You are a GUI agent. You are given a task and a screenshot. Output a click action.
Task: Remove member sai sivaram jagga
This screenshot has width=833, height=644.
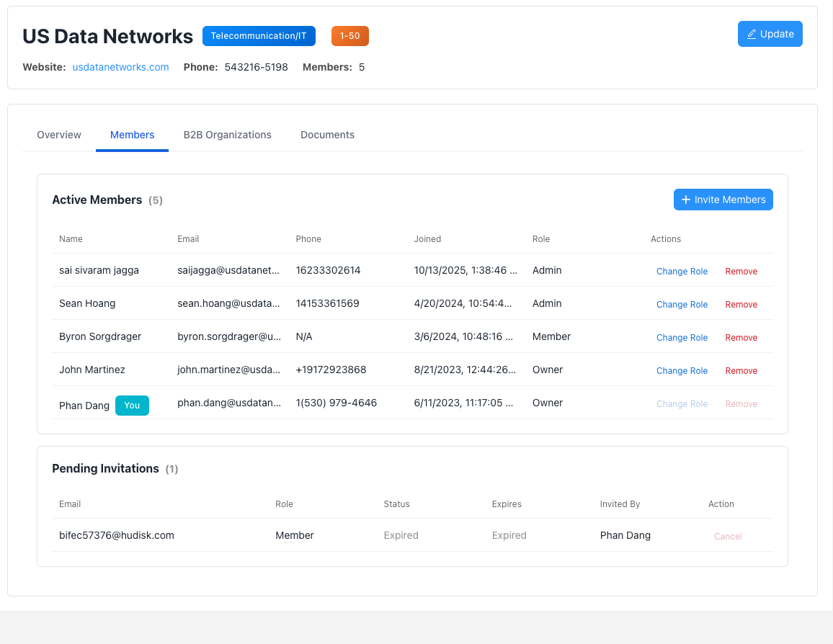(741, 271)
